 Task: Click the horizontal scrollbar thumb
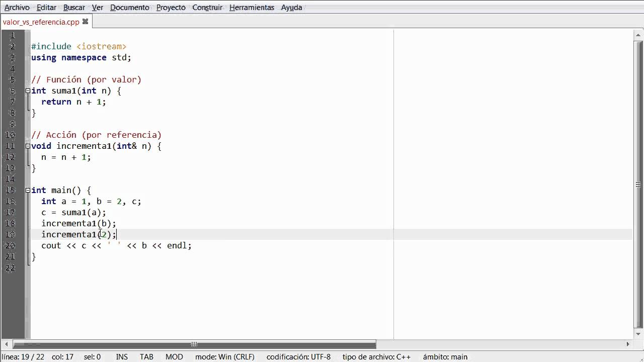[194, 344]
